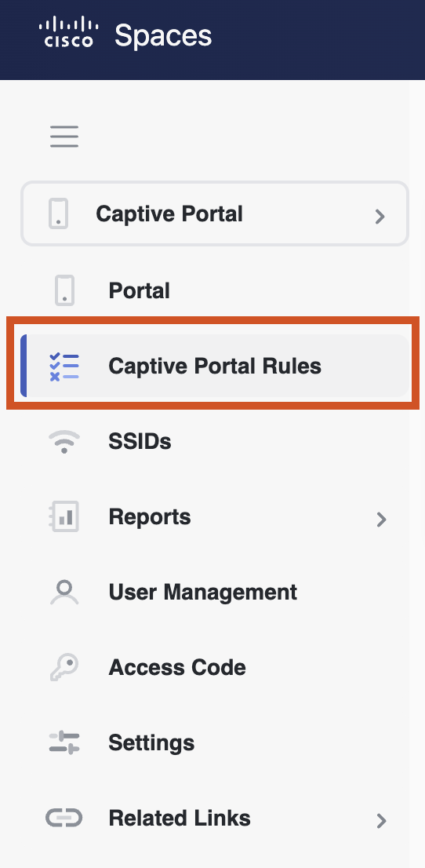The height and width of the screenshot is (868, 425).
Task: Toggle the hamburger menu icon
Action: pyautogui.click(x=64, y=137)
